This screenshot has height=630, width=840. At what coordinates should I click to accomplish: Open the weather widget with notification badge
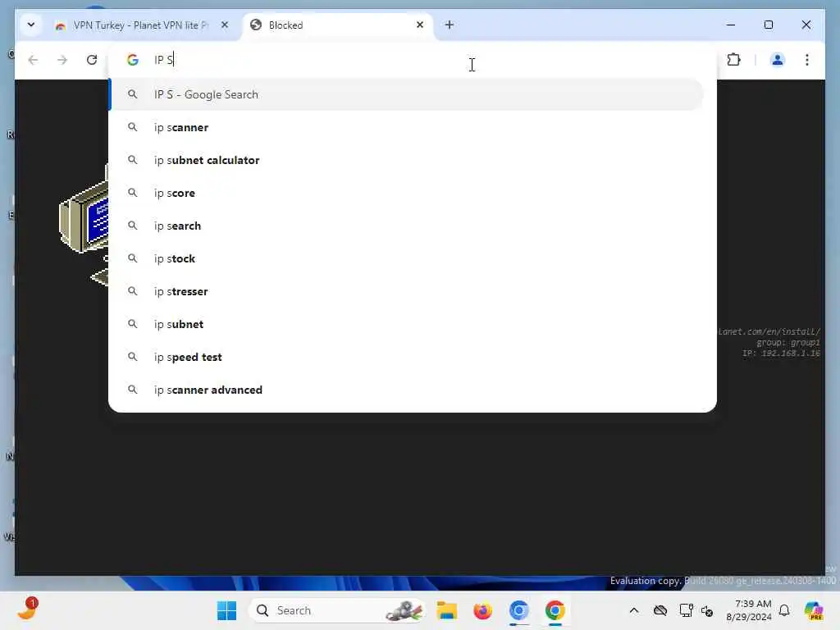pyautogui.click(x=27, y=609)
